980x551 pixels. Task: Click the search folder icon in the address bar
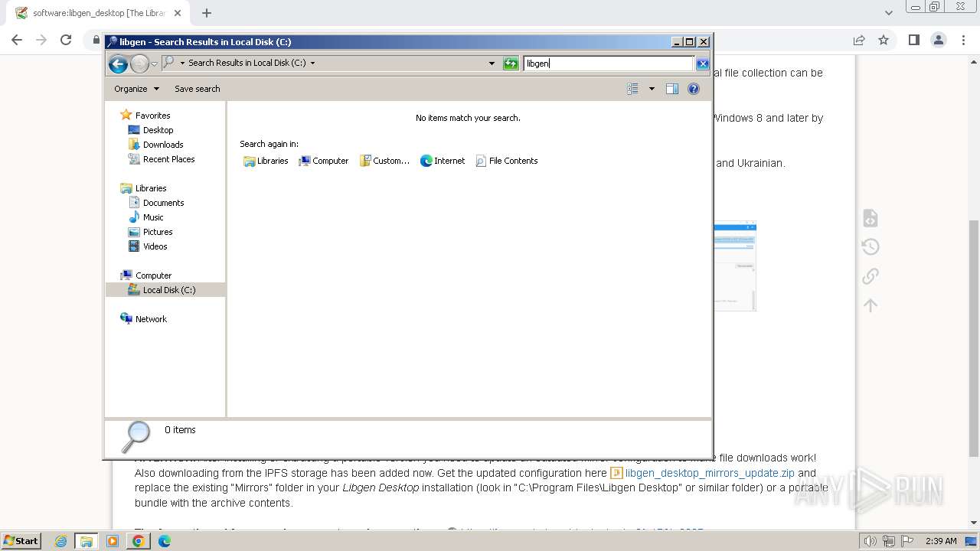coord(169,63)
